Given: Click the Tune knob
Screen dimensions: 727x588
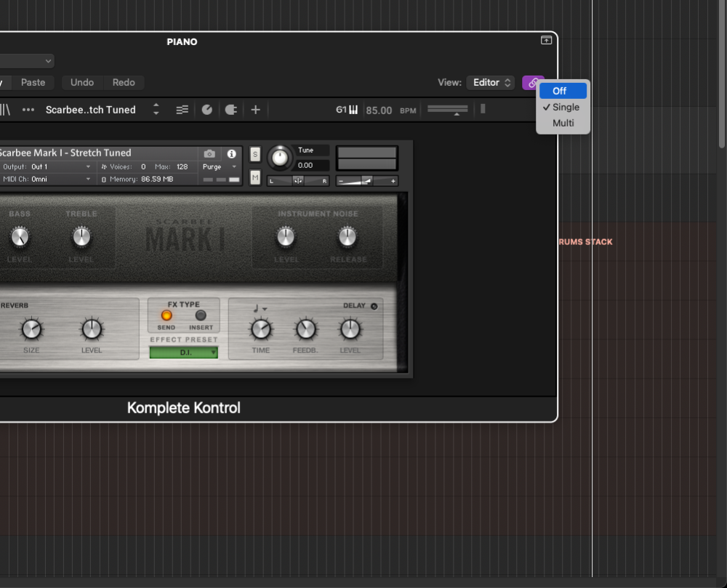Looking at the screenshot, I should pos(280,158).
